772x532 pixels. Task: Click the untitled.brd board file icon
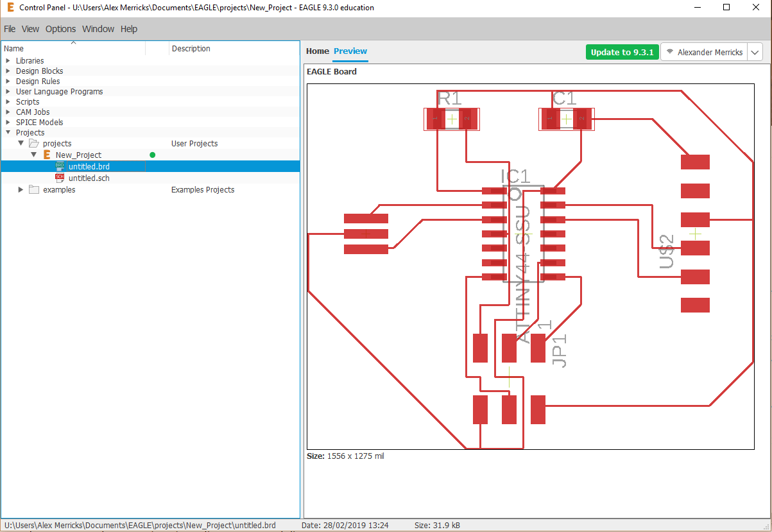[x=60, y=166]
